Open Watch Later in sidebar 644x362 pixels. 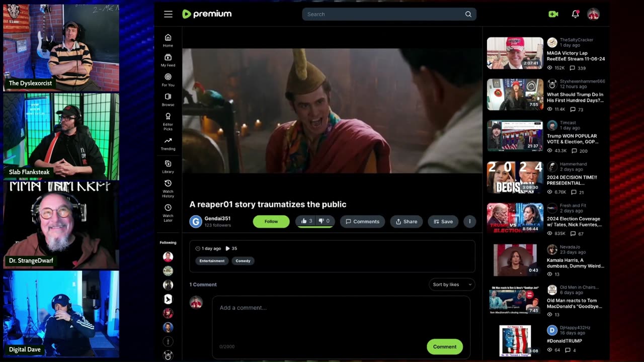pyautogui.click(x=168, y=213)
